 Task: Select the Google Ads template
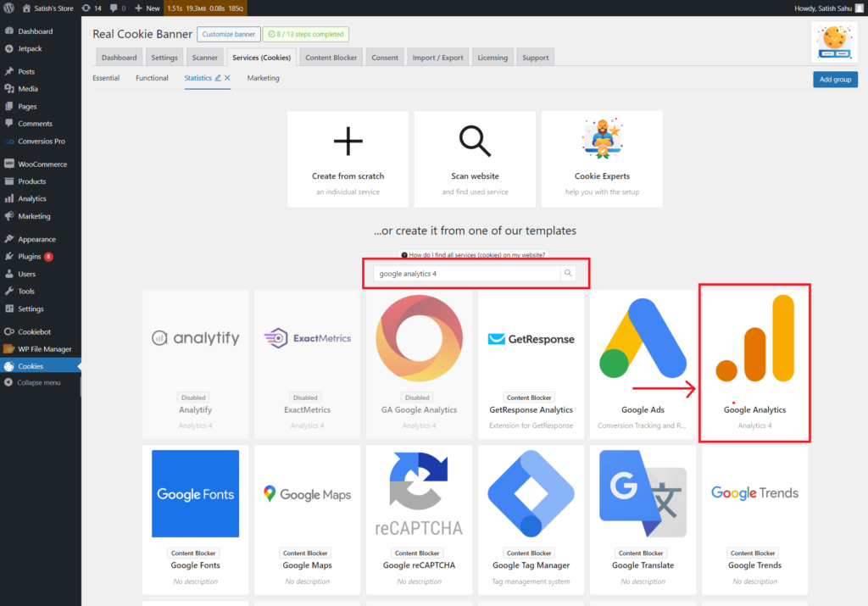click(643, 364)
